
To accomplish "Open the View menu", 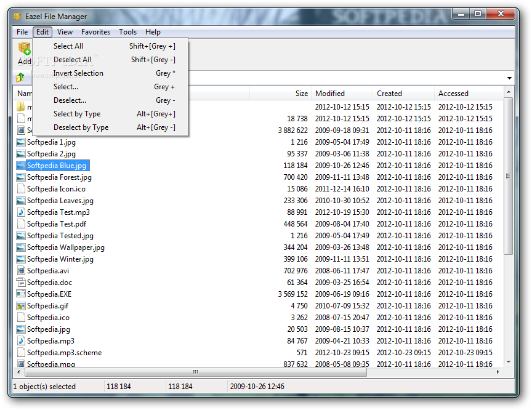I will [x=65, y=32].
